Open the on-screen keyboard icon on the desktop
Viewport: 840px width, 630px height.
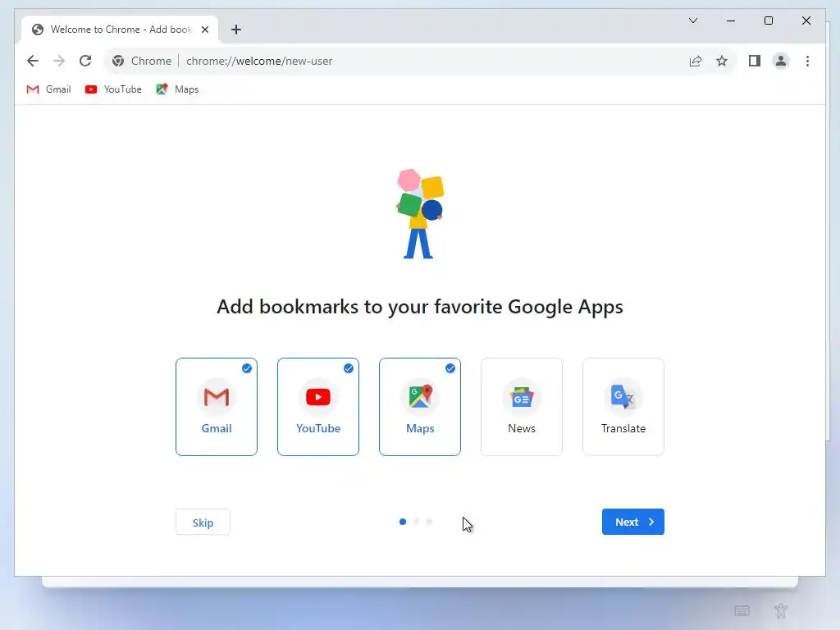point(742,610)
